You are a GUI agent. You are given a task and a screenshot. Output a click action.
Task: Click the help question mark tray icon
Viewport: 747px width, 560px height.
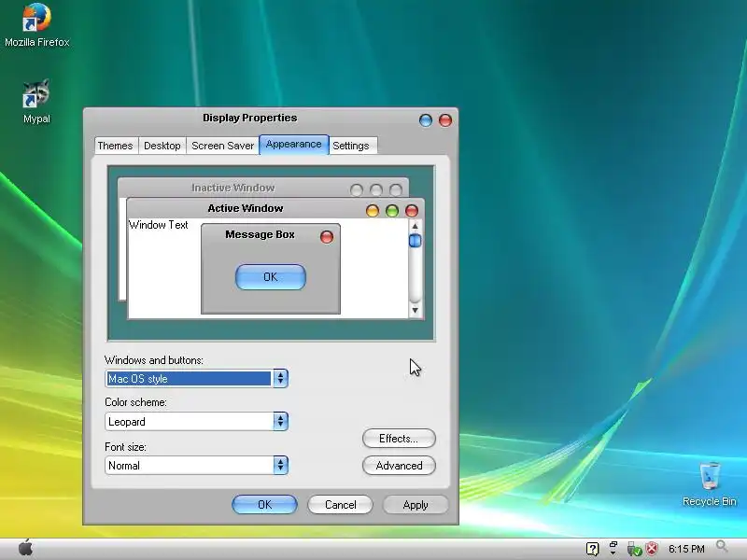592,549
